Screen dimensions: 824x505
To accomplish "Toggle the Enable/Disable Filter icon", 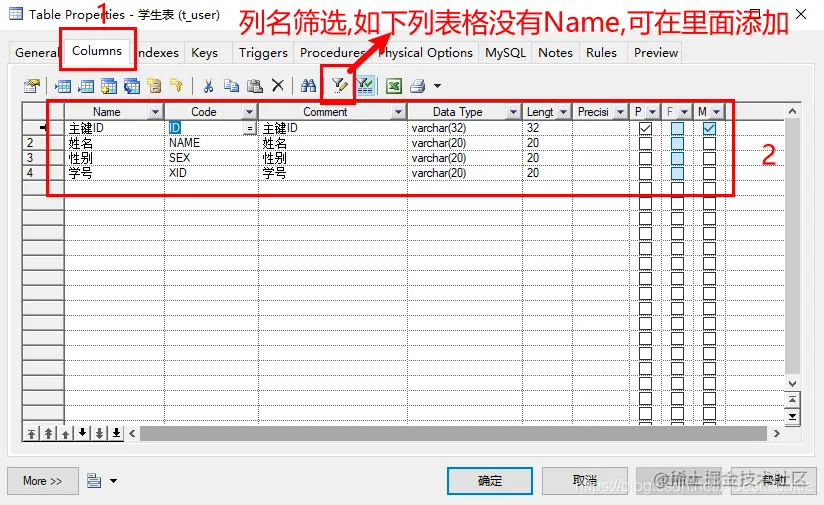I will tap(364, 86).
